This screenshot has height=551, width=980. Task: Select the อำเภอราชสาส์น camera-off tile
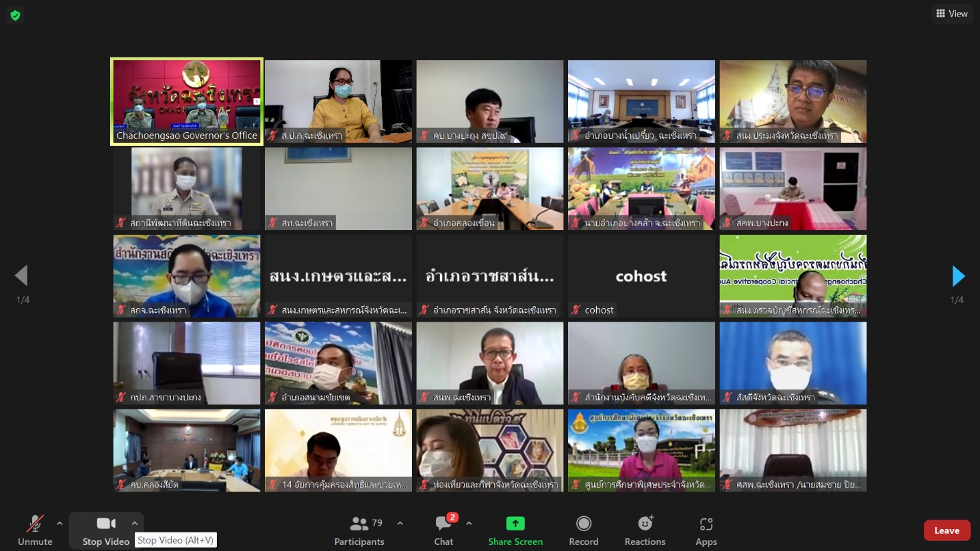point(490,276)
